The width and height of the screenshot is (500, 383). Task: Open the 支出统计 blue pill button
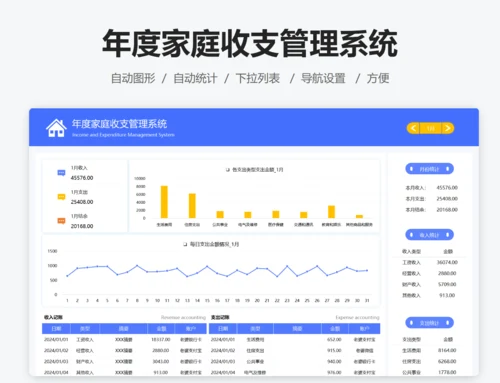coord(429,323)
